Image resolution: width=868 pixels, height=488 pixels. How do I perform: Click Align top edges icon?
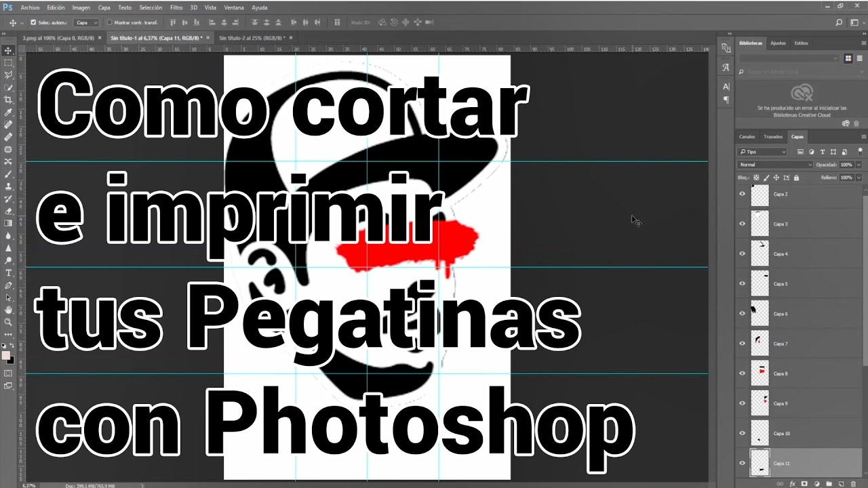[x=174, y=22]
